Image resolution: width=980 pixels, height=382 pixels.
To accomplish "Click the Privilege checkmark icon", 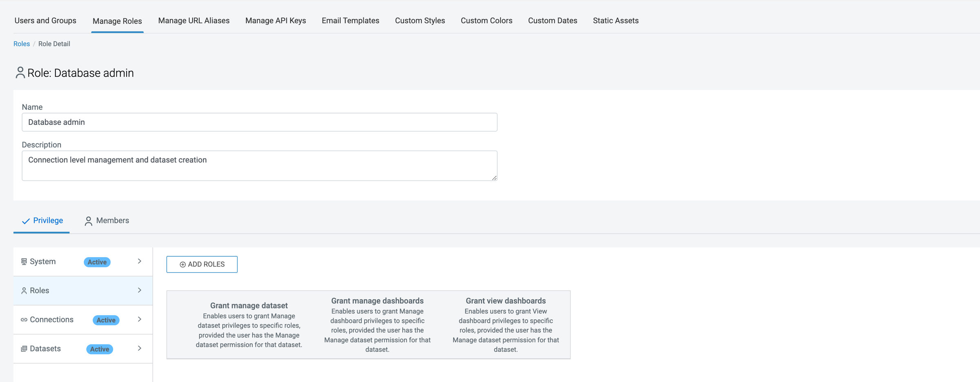I will 26,221.
